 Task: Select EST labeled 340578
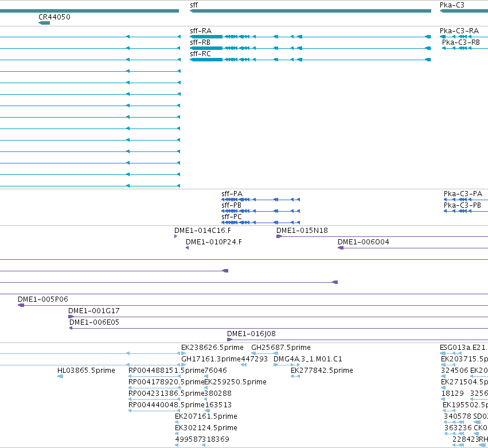coord(454,422)
